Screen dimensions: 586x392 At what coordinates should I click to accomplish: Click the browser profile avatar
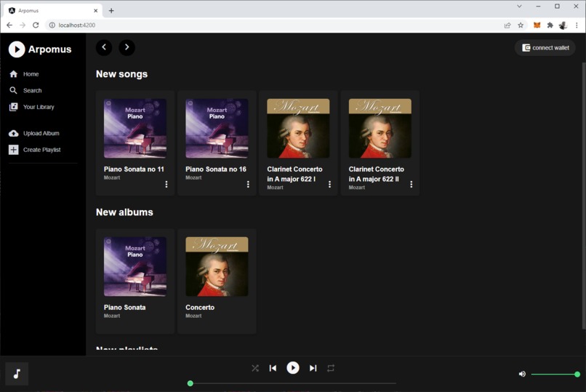click(x=563, y=25)
